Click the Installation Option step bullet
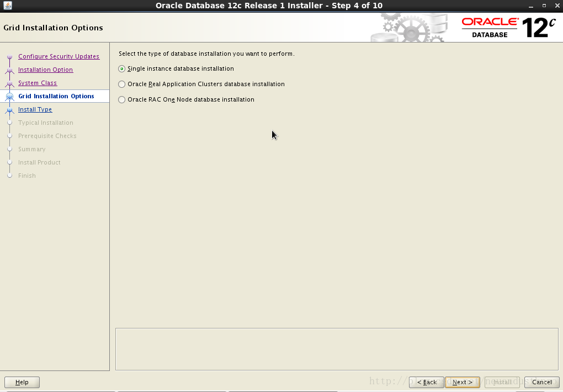Viewport: 563px width, 392px height. 10,70
